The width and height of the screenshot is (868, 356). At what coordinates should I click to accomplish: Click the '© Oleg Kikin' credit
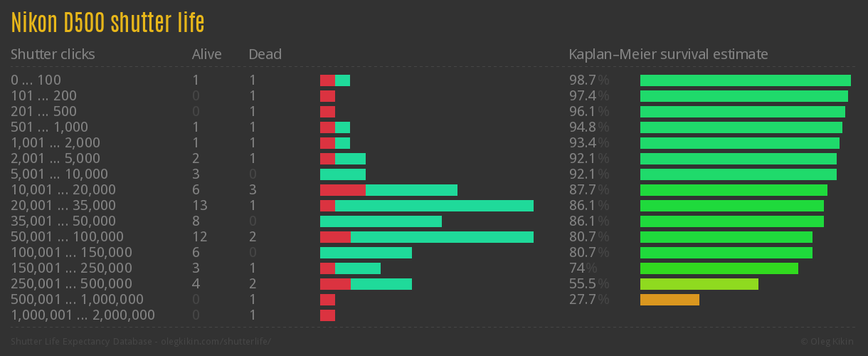click(828, 342)
